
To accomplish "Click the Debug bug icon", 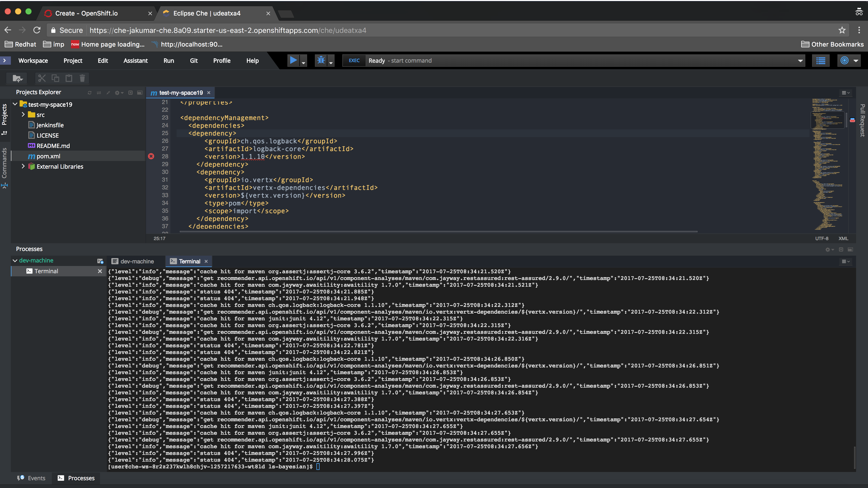I will 321,61.
